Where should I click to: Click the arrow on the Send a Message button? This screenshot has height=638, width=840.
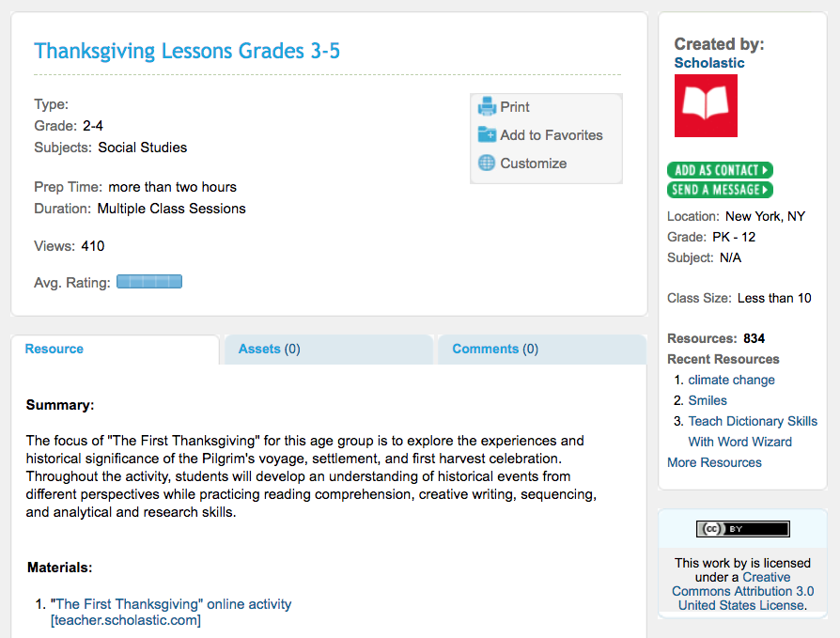(x=766, y=189)
